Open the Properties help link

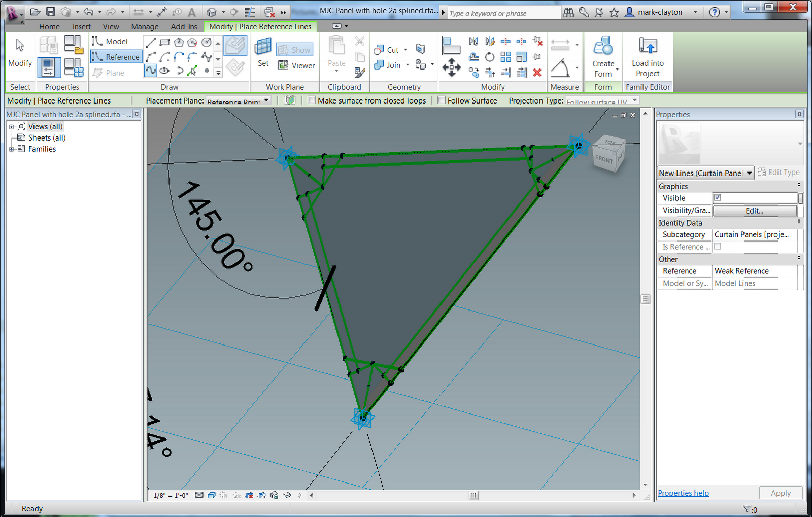pyautogui.click(x=683, y=493)
